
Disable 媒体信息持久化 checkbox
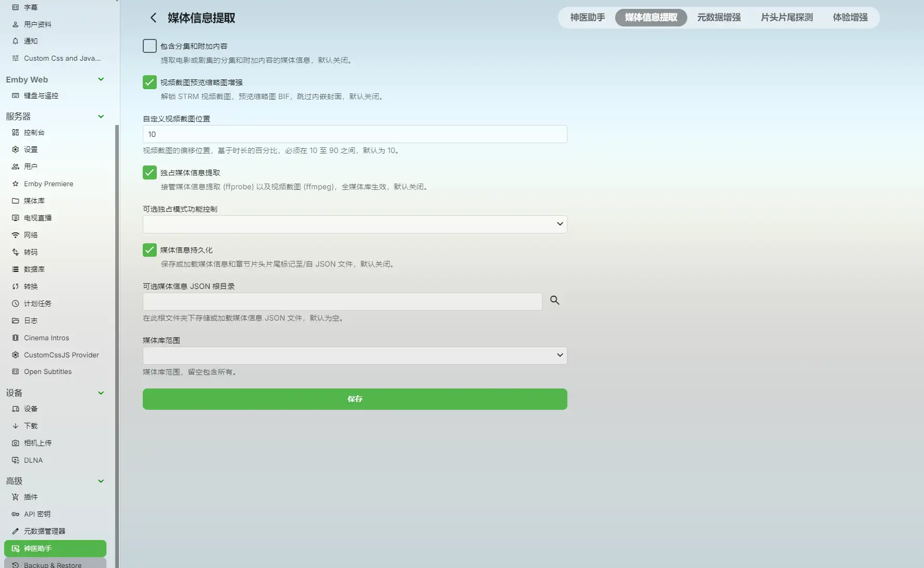pyautogui.click(x=150, y=250)
